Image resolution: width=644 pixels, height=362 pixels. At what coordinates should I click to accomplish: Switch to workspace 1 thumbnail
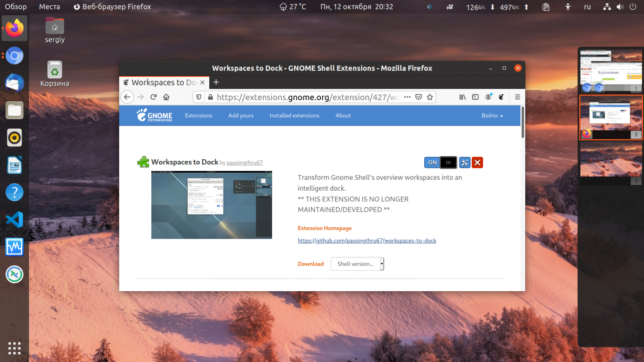pyautogui.click(x=611, y=71)
